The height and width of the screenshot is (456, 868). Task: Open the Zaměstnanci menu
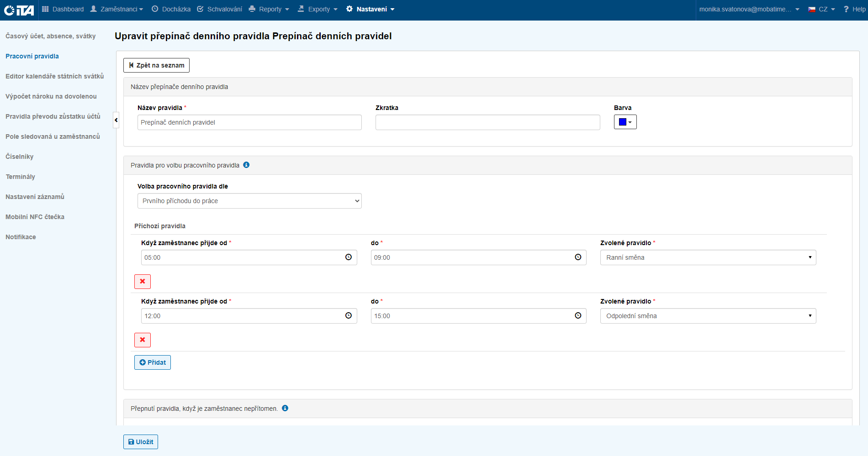pyautogui.click(x=117, y=9)
